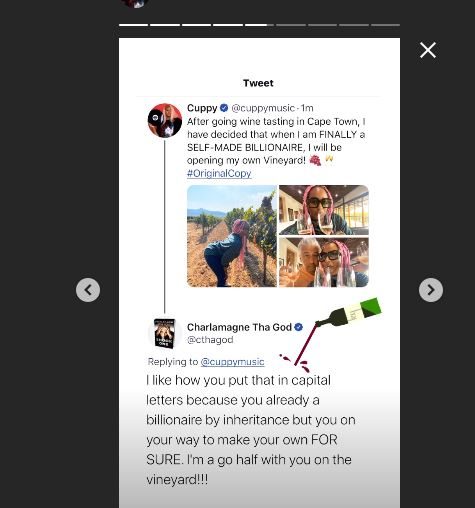Click Charlamagne's blue verified badge

(x=299, y=327)
